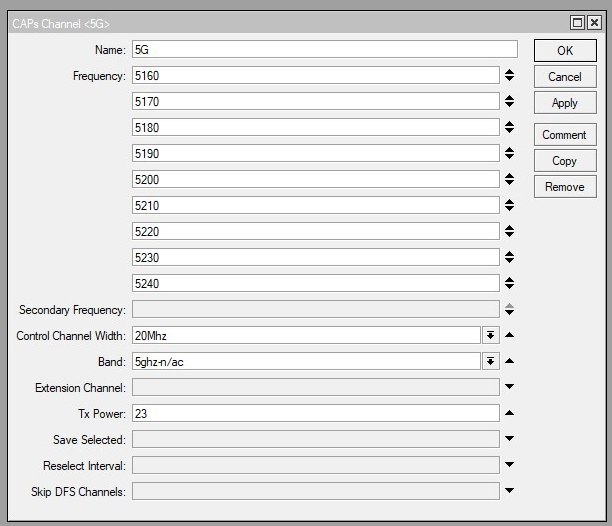Expand the Reselect Interval option
Viewport: 612px width, 526px height.
509,465
